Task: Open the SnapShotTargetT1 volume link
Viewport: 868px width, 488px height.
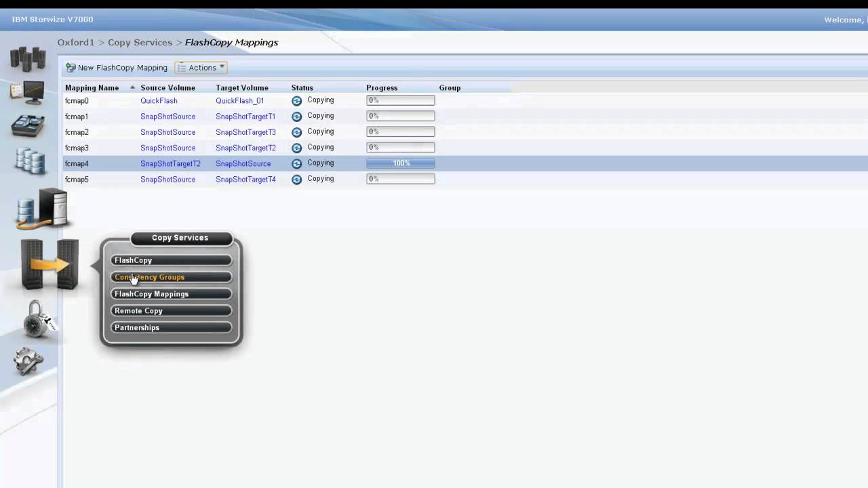Action: 245,117
